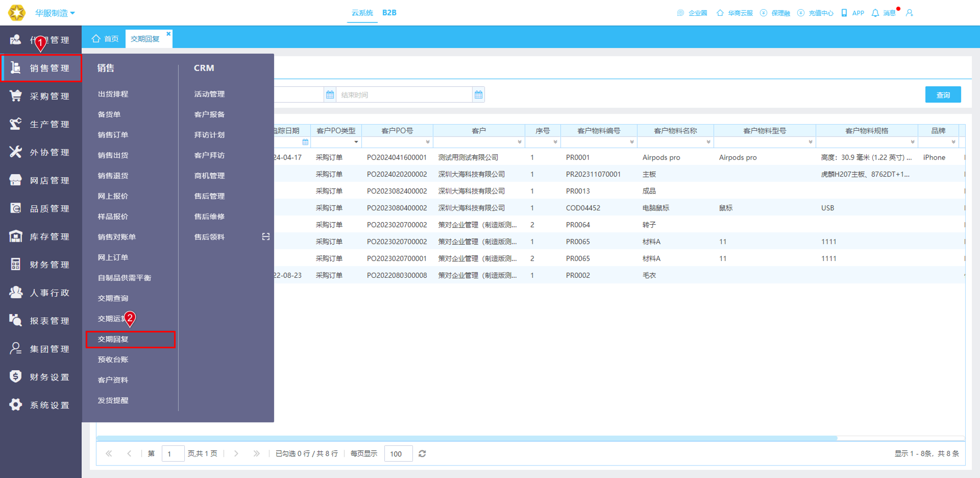This screenshot has width=980, height=478.
Task: Open 充值中心 link
Action: tap(815, 13)
